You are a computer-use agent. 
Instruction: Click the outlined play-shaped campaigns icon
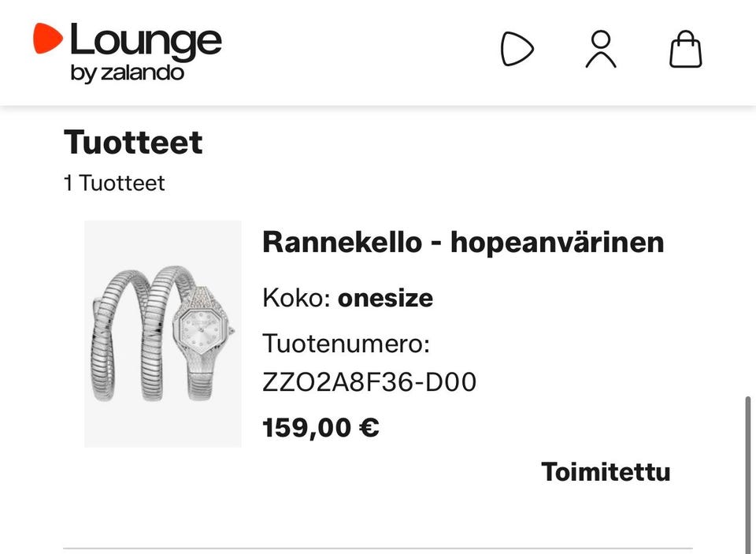click(517, 49)
